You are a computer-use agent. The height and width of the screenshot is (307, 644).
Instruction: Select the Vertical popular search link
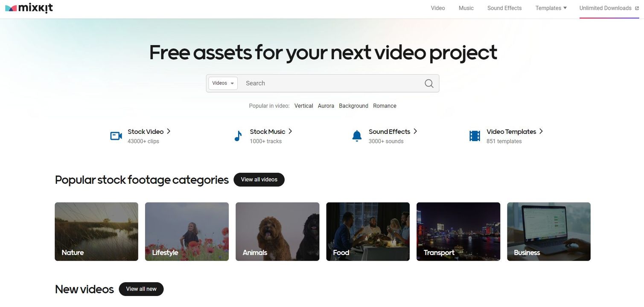point(303,106)
